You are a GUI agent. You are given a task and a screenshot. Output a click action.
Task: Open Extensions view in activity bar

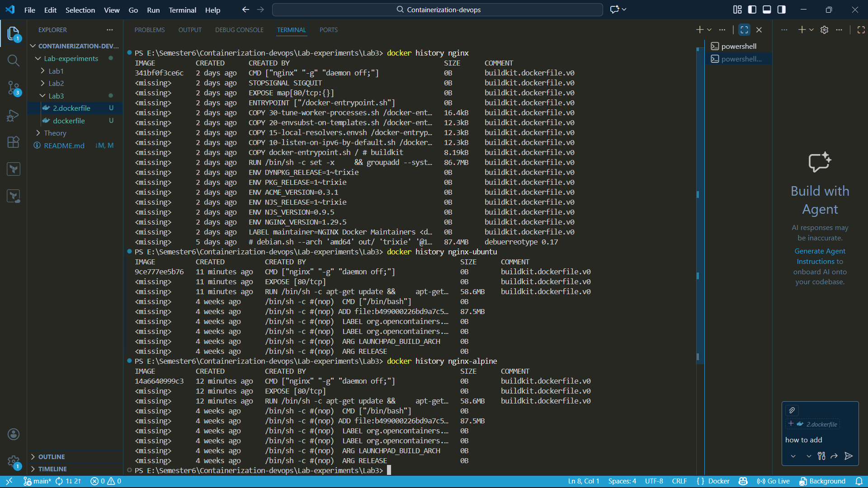(x=13, y=142)
